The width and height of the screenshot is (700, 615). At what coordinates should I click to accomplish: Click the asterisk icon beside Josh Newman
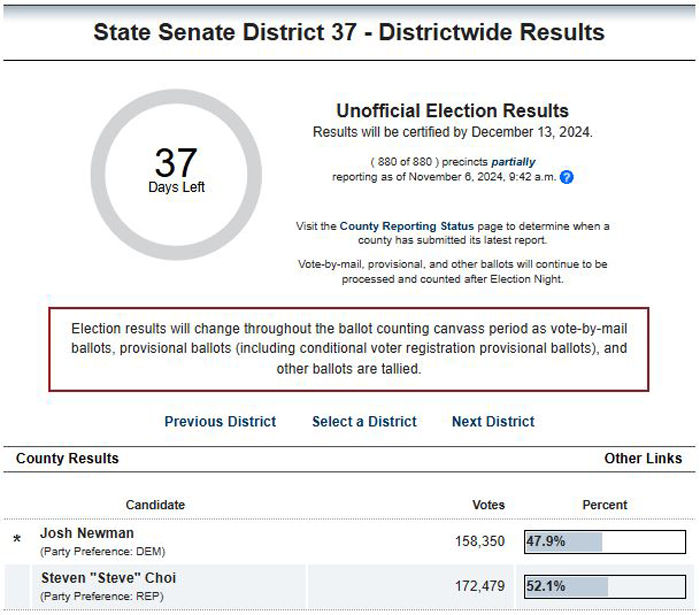pyautogui.click(x=17, y=539)
